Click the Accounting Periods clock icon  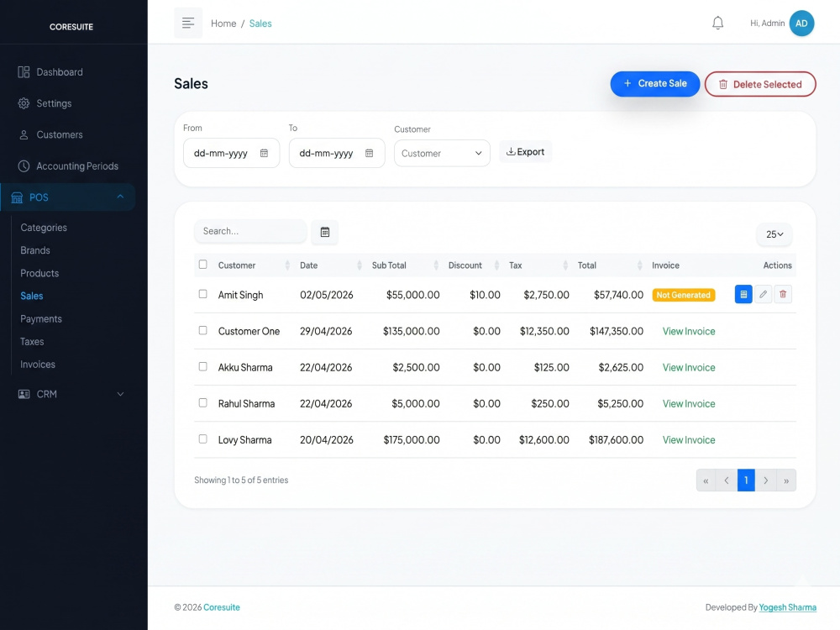pyautogui.click(x=24, y=166)
